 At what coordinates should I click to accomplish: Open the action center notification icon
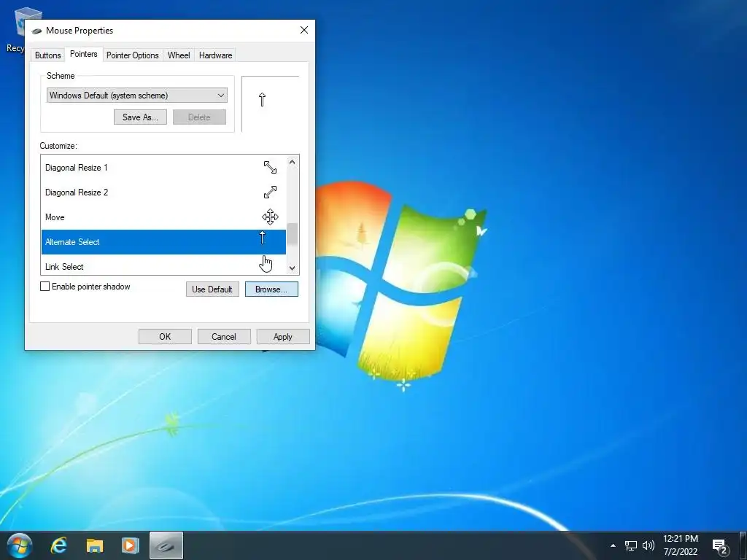(720, 546)
